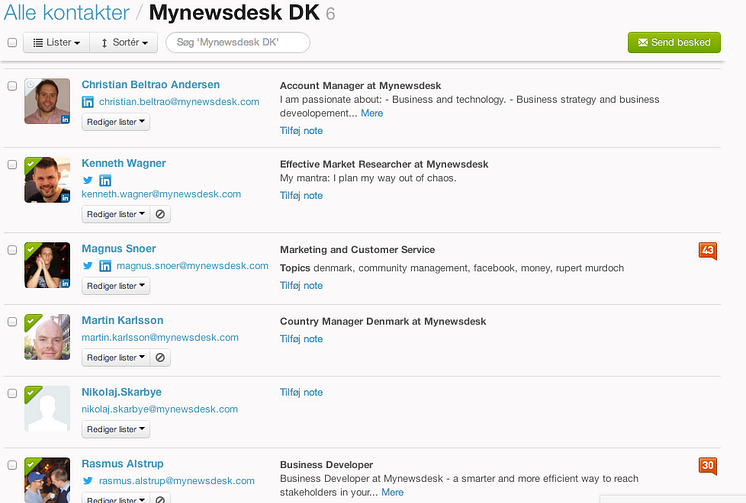Expand Mere in Christian's description
The height and width of the screenshot is (503, 746).
pyautogui.click(x=372, y=113)
